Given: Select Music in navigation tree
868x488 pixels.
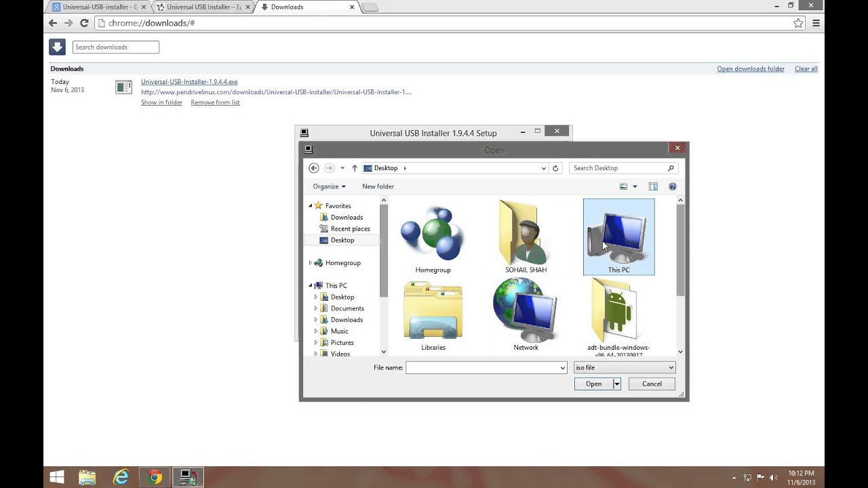Looking at the screenshot, I should (339, 331).
